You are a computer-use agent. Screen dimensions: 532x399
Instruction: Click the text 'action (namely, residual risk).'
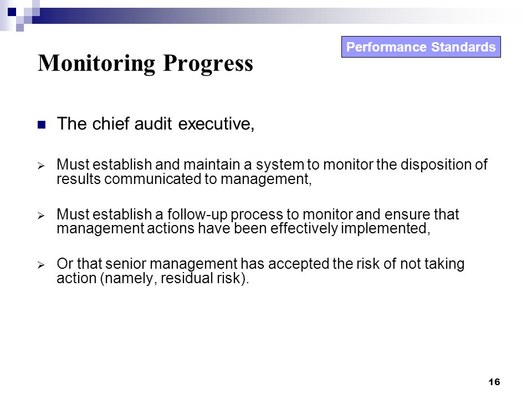[x=153, y=278]
